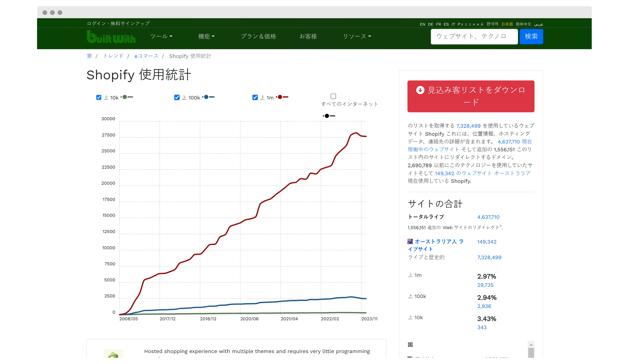The image size is (629, 364).
Task: Focus the website search input field
Action: point(474,36)
